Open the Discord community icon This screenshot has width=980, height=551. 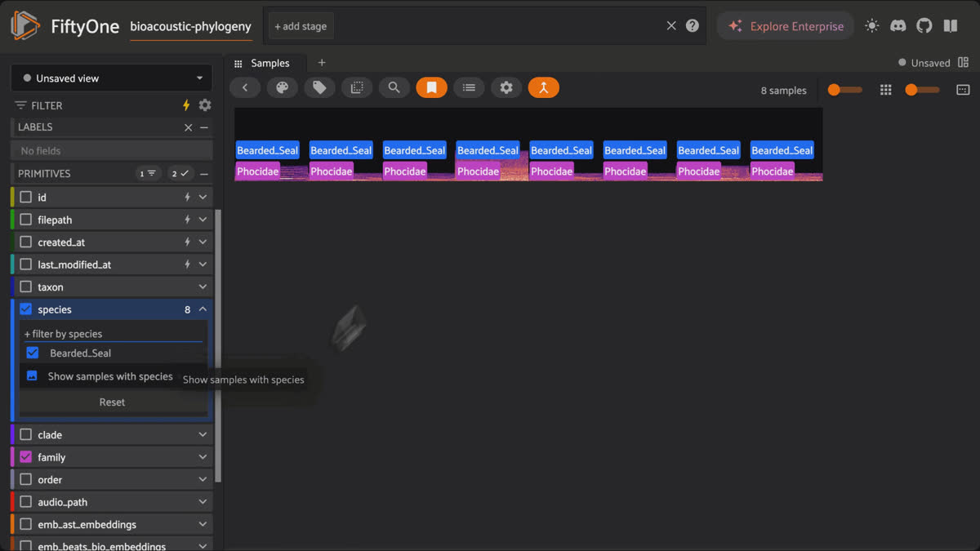[898, 26]
